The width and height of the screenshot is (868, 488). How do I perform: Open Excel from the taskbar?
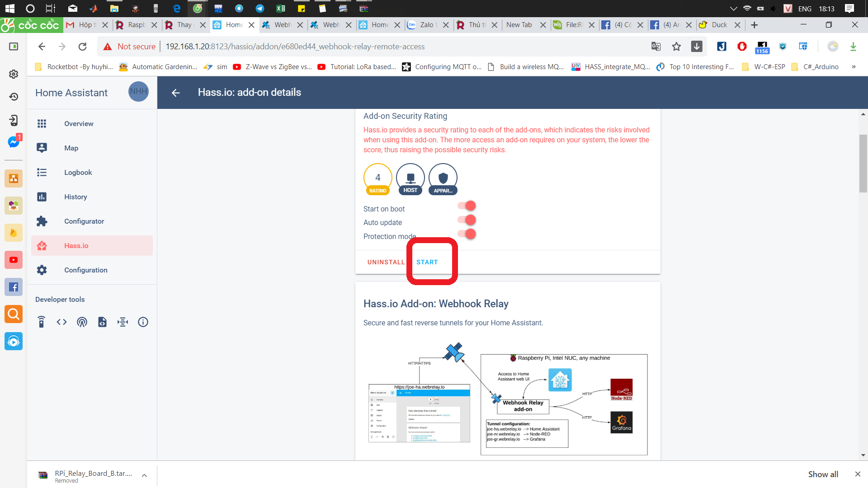(281, 9)
